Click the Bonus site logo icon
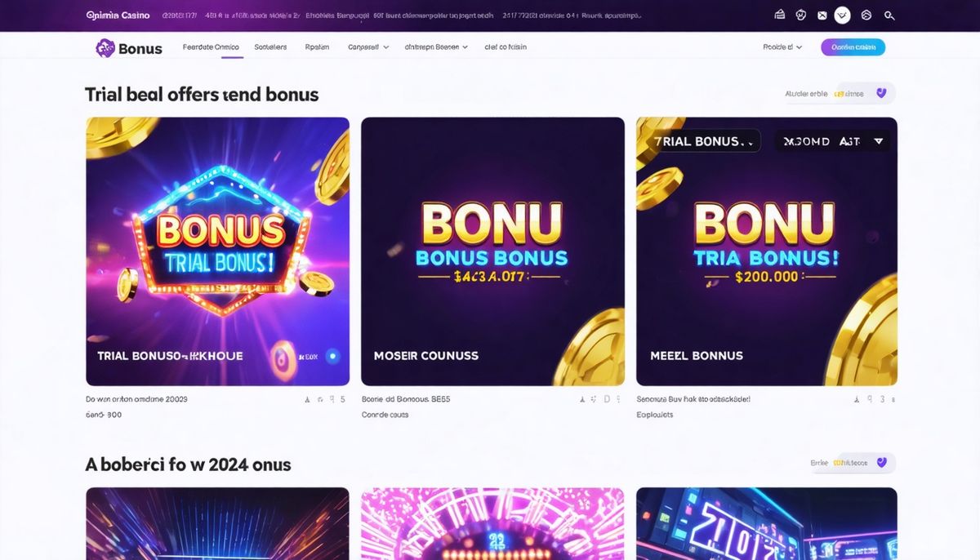This screenshot has height=560, width=980. [105, 47]
